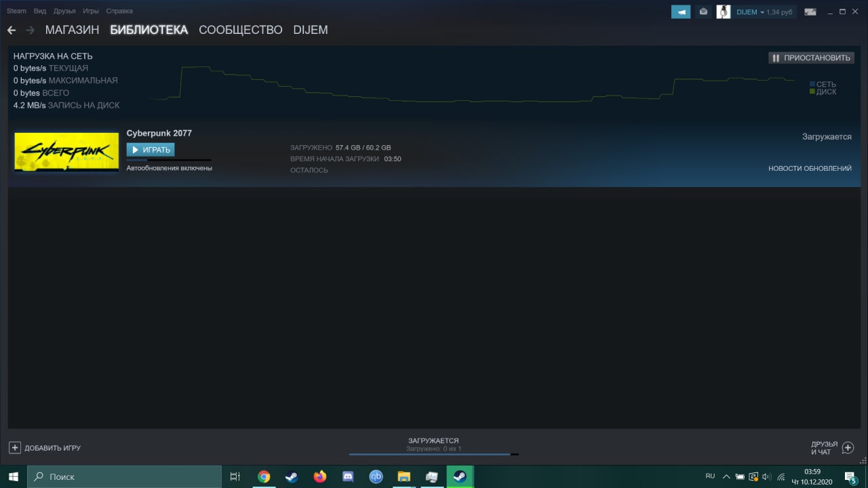Open File Explorer from the taskbar
This screenshot has width=868, height=488.
403,476
